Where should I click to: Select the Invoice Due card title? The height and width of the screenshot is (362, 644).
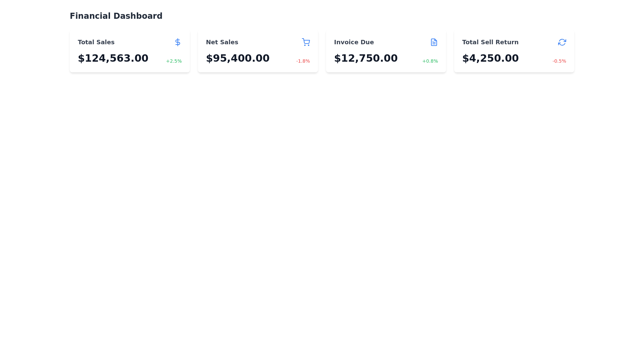pos(354,42)
